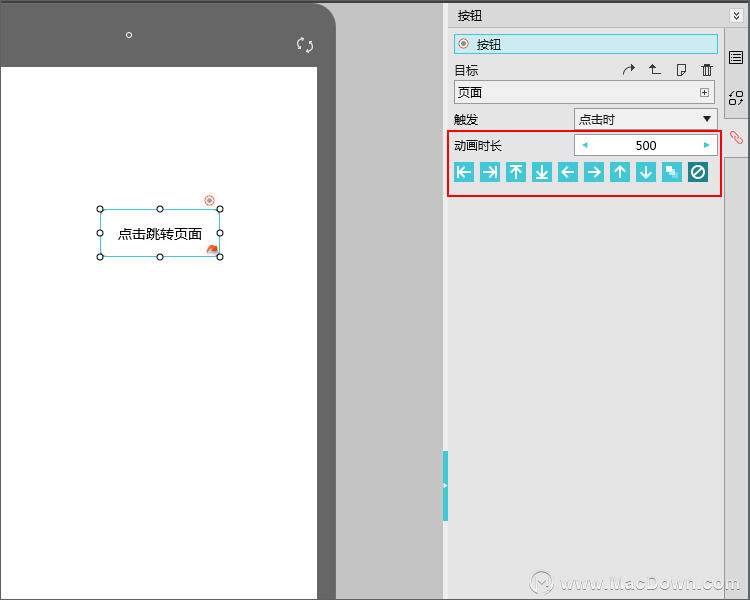Select slide-in-from-left-edge transition icon
Screen dimensions: 750x600
tap(464, 172)
